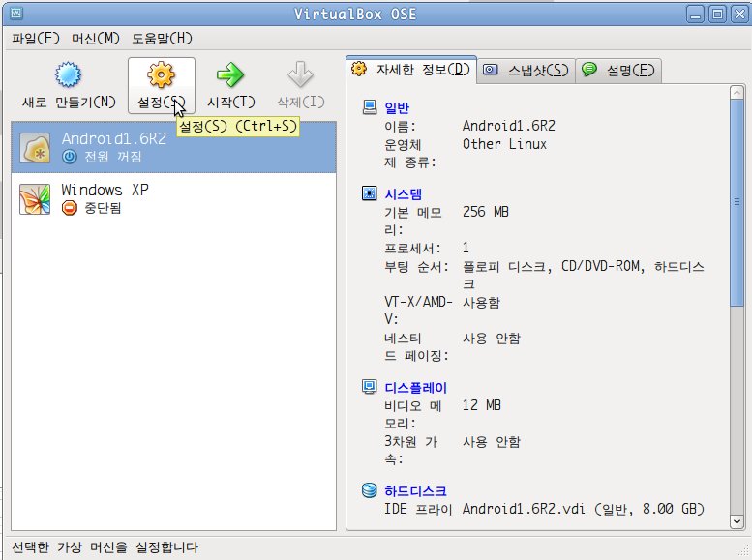752x560 pixels.
Task: Click the camera icon on the snapshots tab
Action: coord(490,70)
